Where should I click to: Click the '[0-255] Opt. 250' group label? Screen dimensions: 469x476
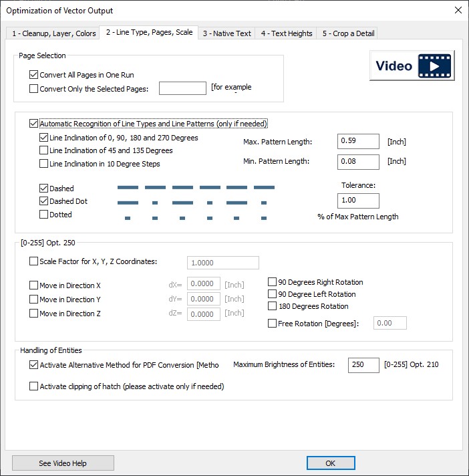pos(48,243)
